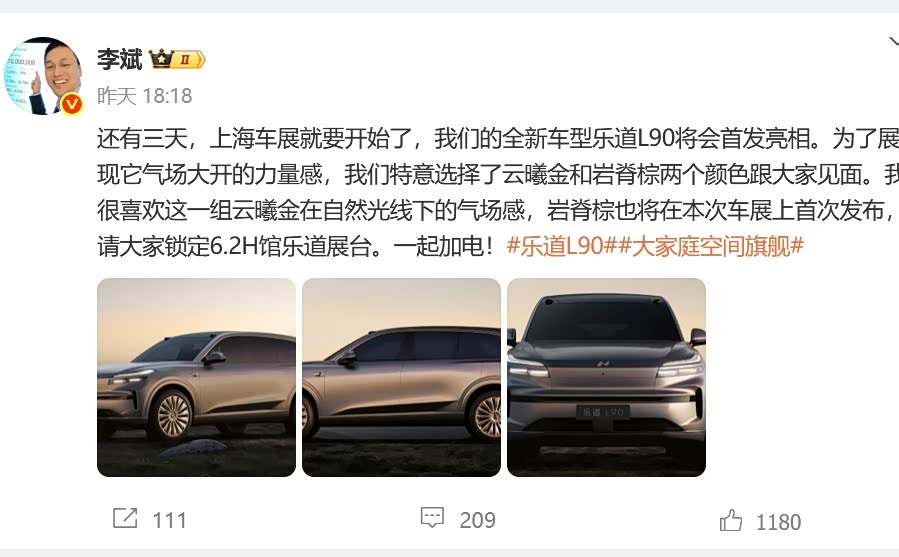Click the comment count 209
The height and width of the screenshot is (557, 899).
pos(478,520)
